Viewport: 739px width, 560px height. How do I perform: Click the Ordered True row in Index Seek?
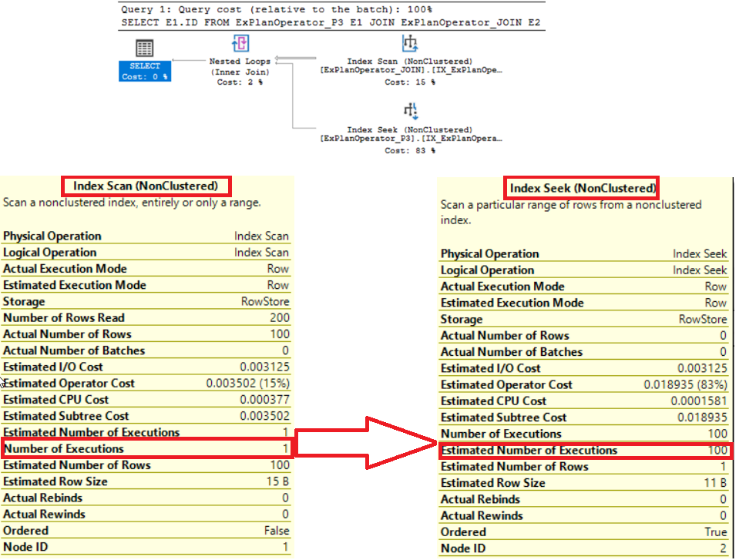pos(583,532)
